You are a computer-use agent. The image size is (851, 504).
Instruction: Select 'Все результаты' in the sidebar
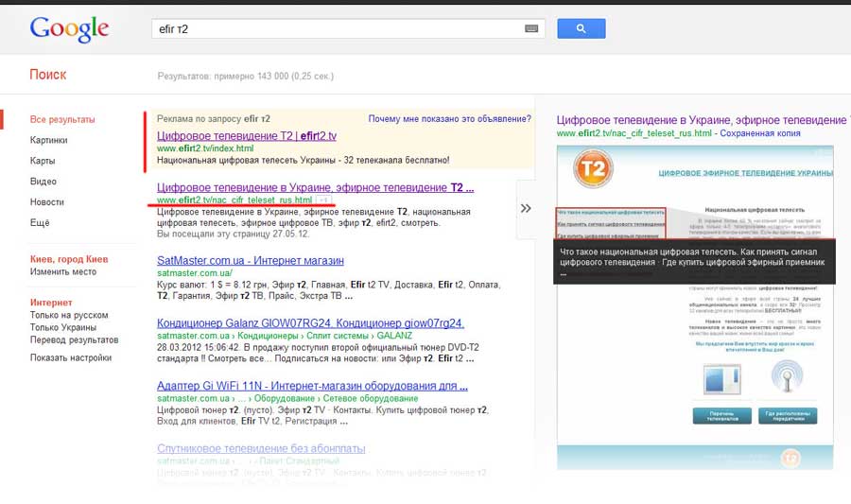(x=62, y=119)
